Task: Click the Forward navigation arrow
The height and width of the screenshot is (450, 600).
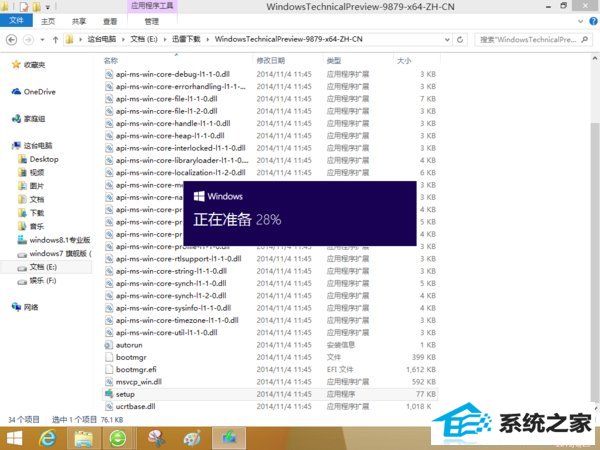Action: click(x=28, y=39)
